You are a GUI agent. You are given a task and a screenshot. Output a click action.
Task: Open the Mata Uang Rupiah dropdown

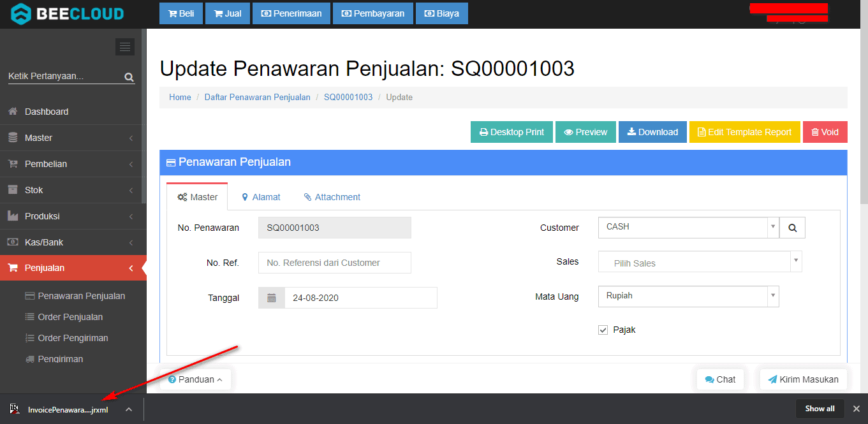[x=688, y=296]
